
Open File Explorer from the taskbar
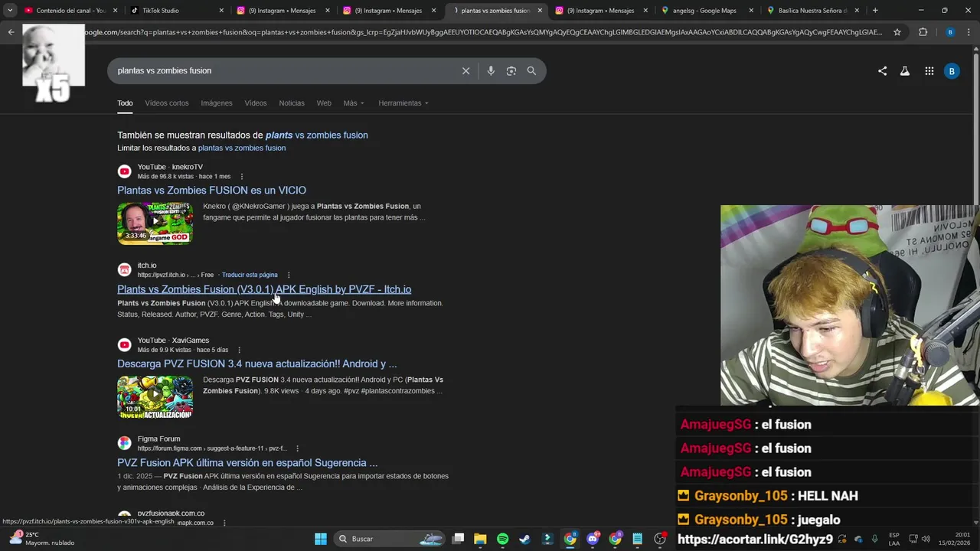[480, 539]
